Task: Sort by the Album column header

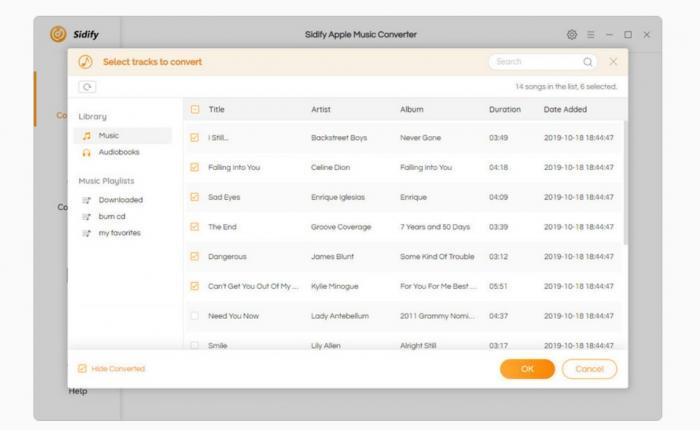Action: click(412, 109)
